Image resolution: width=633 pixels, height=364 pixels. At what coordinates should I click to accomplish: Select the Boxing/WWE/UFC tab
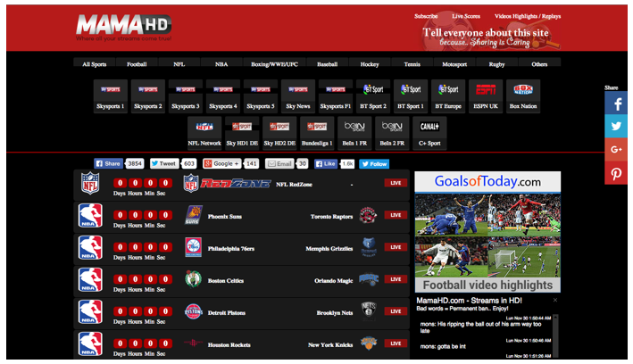[274, 64]
